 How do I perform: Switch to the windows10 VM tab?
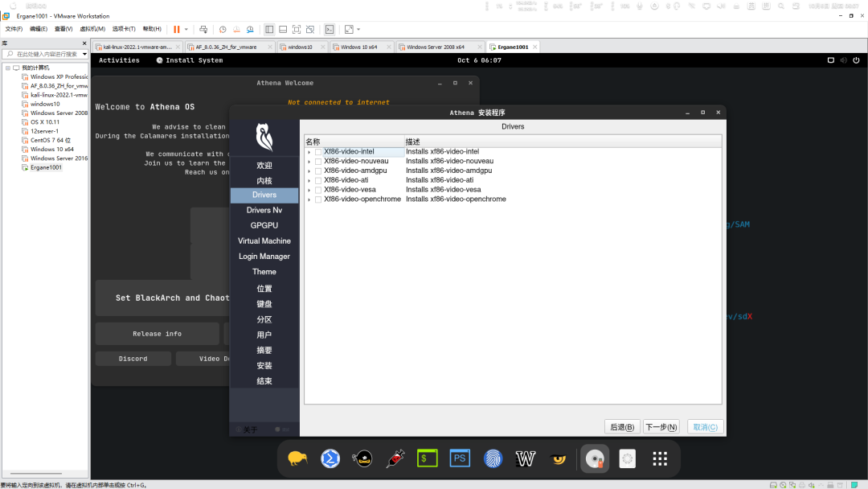300,47
